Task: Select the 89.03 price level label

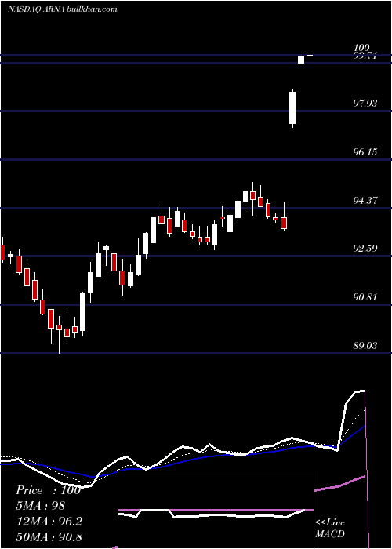Action: pos(365,346)
